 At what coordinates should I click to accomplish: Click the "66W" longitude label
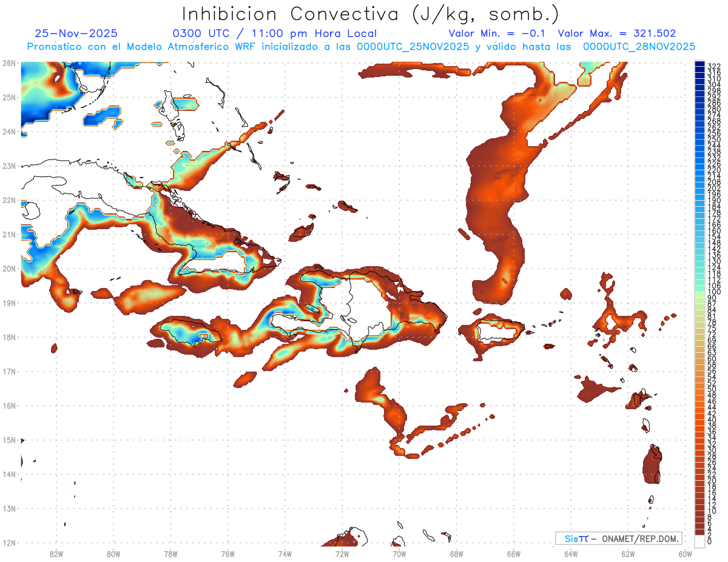click(514, 553)
